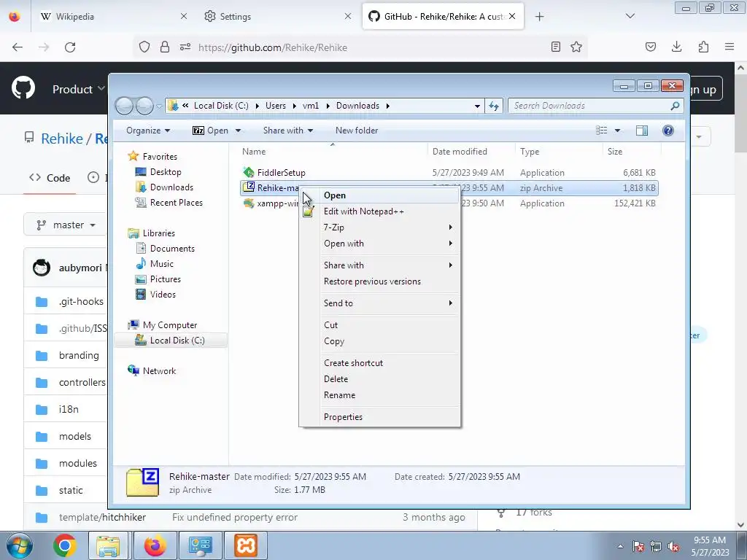The height and width of the screenshot is (560, 747).
Task: Choose Copy from the context menu
Action: coord(333,341)
